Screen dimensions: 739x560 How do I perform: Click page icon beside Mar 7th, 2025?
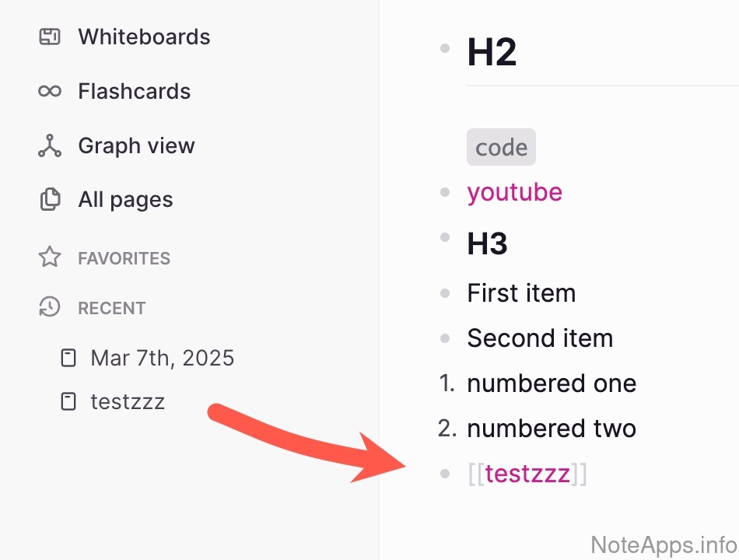69,358
